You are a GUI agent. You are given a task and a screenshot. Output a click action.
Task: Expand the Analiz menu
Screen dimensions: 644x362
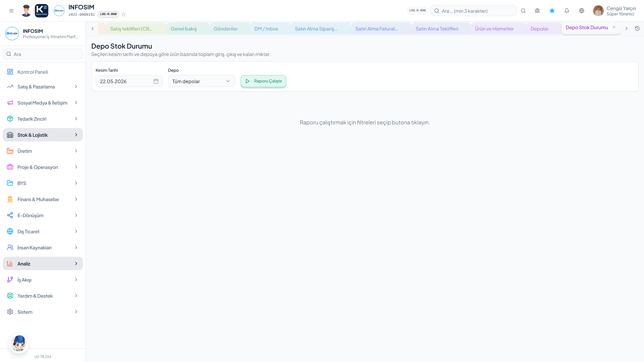(43, 264)
